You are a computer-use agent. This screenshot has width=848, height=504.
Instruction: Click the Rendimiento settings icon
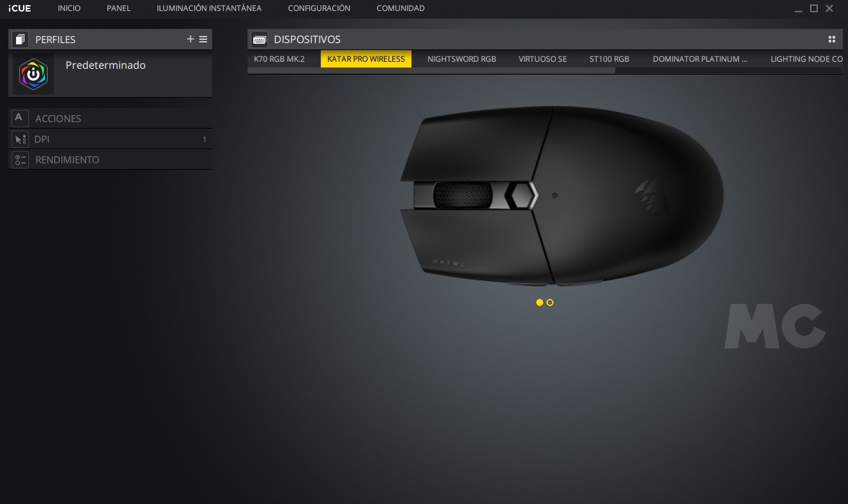point(19,159)
